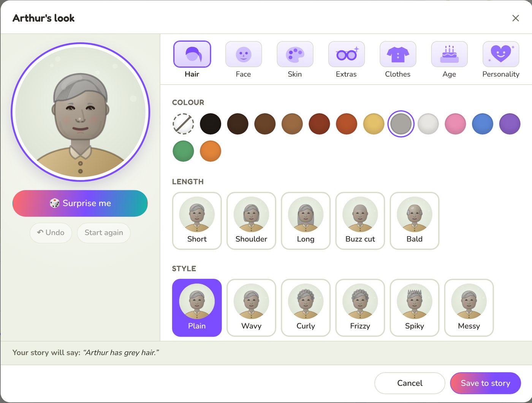The height and width of the screenshot is (403, 532).
Task: Click the Undo button
Action: tap(51, 232)
